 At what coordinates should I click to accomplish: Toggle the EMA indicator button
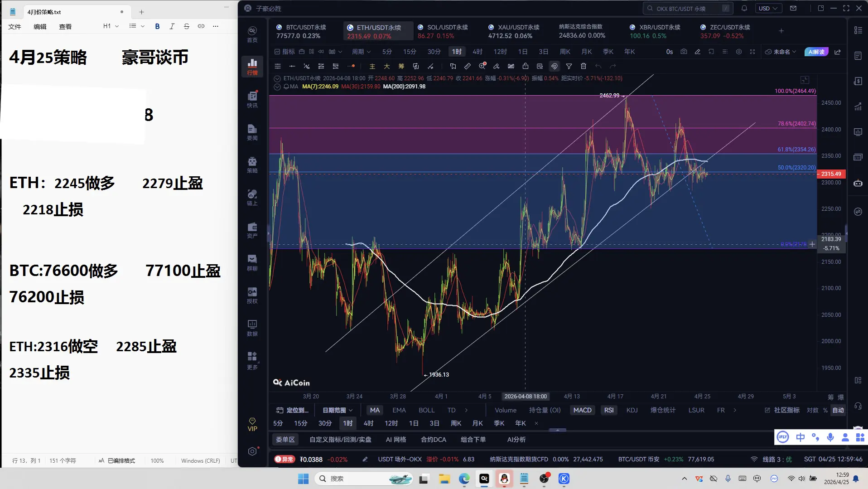tap(399, 410)
